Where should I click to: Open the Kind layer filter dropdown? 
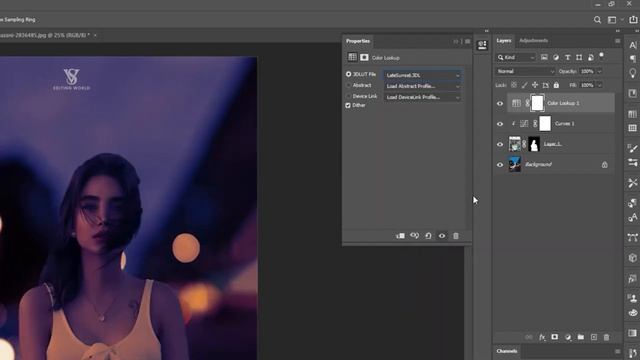pos(516,58)
